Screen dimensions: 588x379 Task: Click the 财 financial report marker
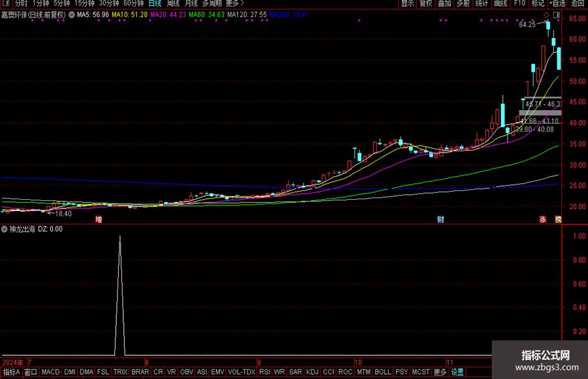pyautogui.click(x=441, y=220)
